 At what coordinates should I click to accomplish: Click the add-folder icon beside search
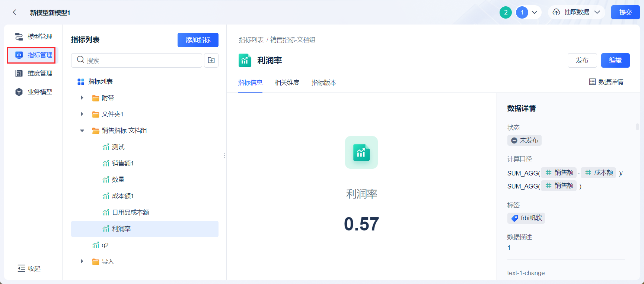coord(211,60)
